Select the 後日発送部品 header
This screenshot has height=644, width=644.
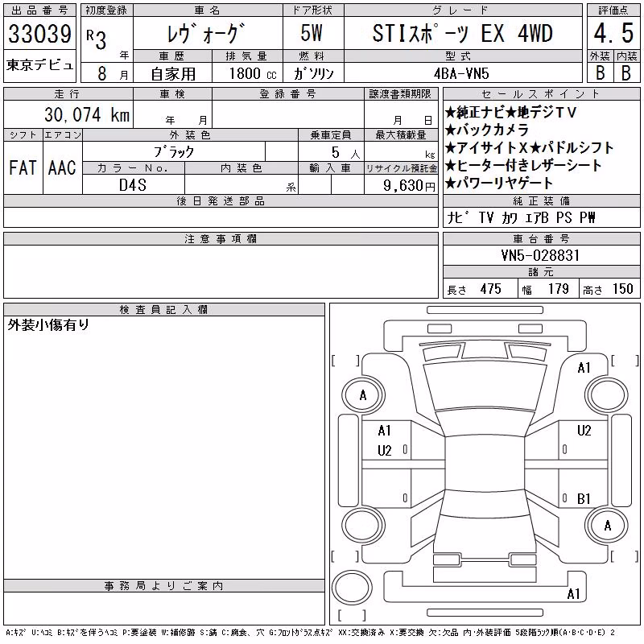[221, 200]
